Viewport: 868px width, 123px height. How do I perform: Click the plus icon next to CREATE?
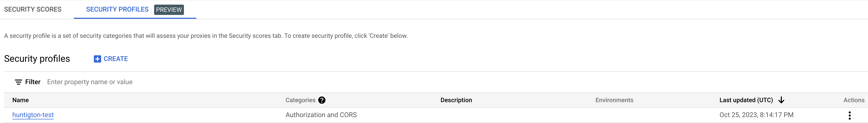point(98,59)
